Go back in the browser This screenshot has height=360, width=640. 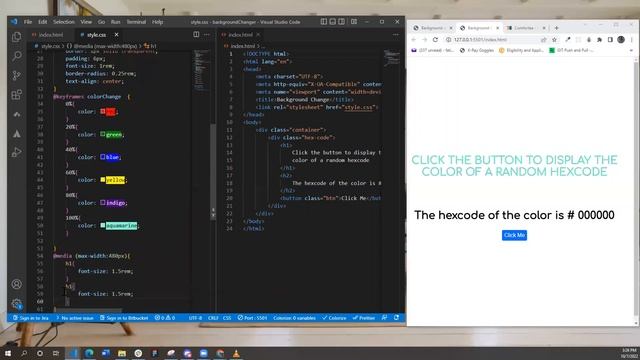tap(413, 40)
